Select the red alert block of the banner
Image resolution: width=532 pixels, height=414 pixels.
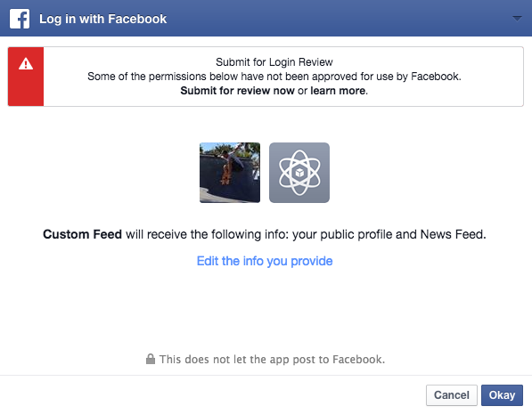(26, 77)
